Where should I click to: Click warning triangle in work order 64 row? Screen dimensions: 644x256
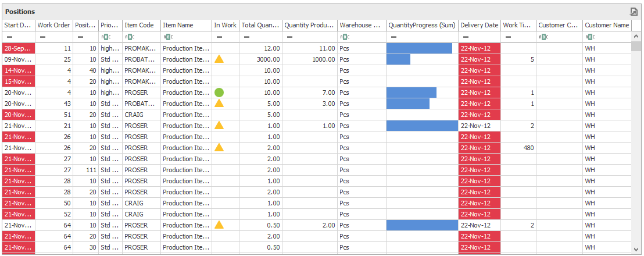(219, 225)
